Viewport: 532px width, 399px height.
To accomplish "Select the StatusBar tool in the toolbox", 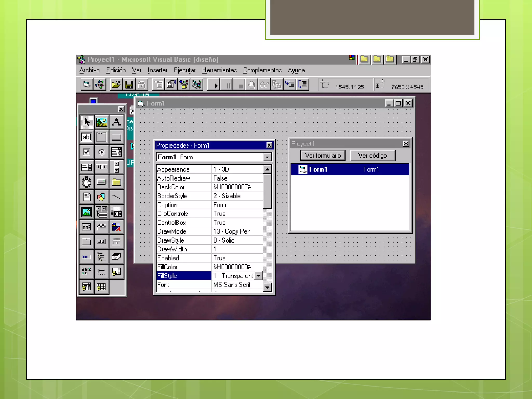I will point(116,242).
